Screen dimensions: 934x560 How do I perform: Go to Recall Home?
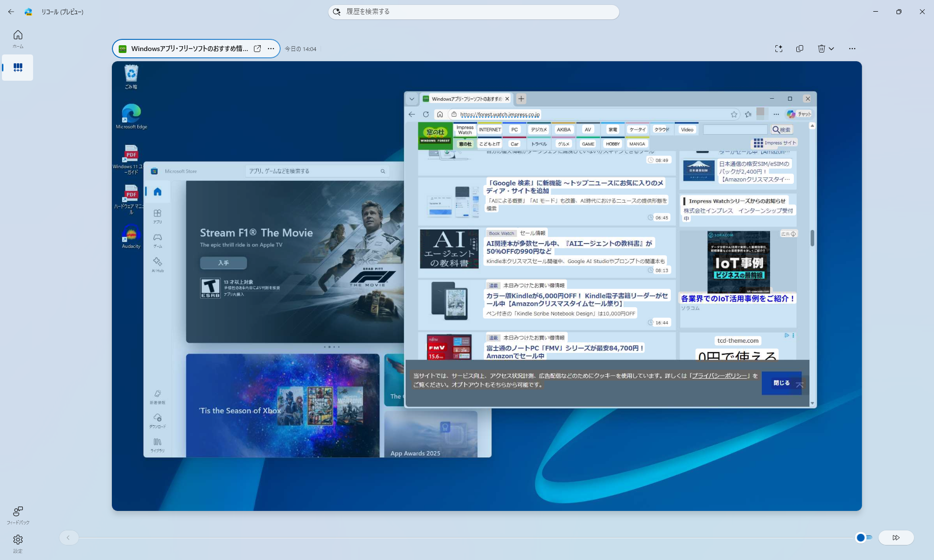point(18,35)
